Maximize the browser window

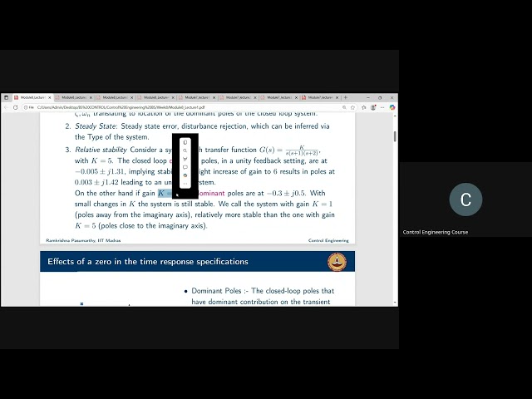tap(380, 97)
